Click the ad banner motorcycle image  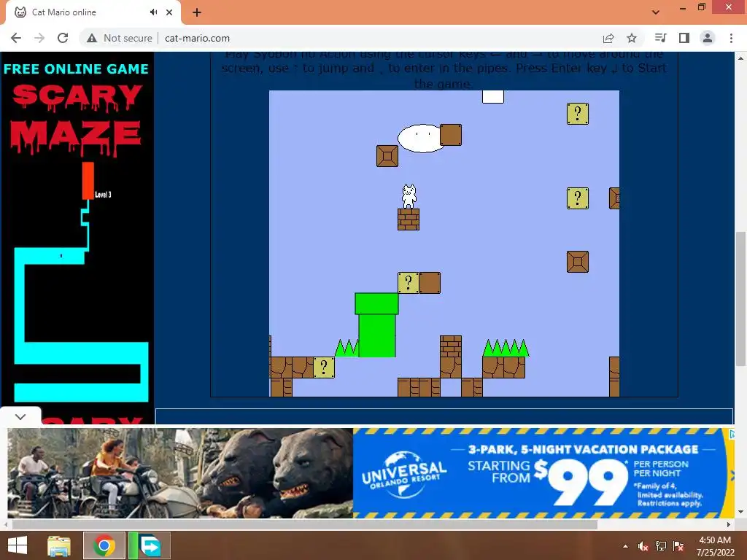[x=180, y=473]
